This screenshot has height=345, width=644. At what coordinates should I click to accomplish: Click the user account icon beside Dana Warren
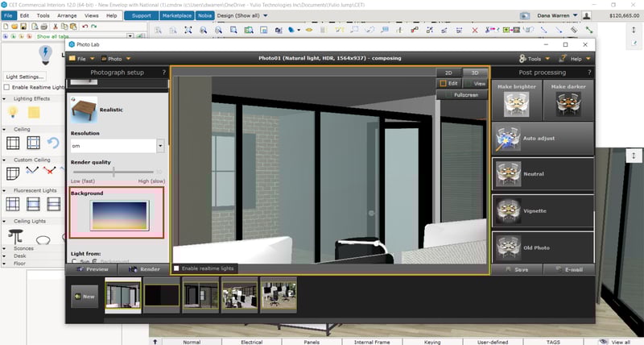(x=587, y=15)
